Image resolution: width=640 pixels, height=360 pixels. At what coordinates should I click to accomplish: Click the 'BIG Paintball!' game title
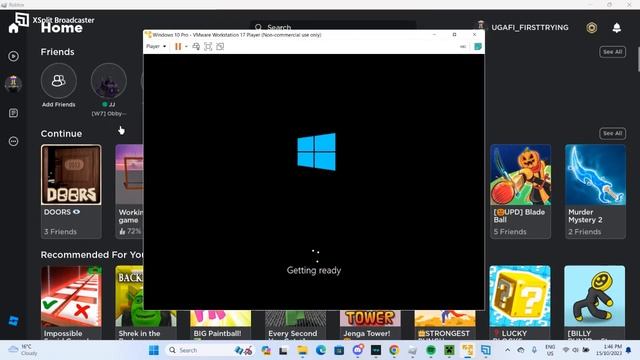tap(217, 333)
